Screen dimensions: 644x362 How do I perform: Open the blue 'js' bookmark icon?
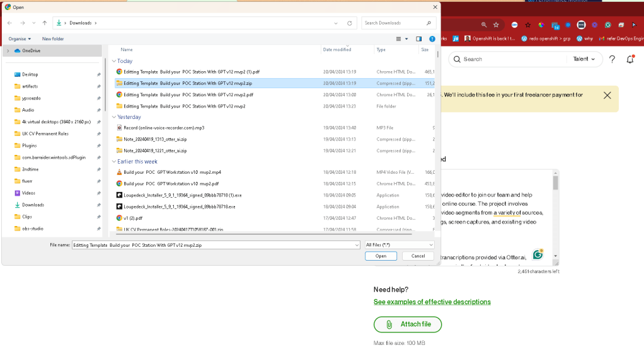pyautogui.click(x=456, y=38)
